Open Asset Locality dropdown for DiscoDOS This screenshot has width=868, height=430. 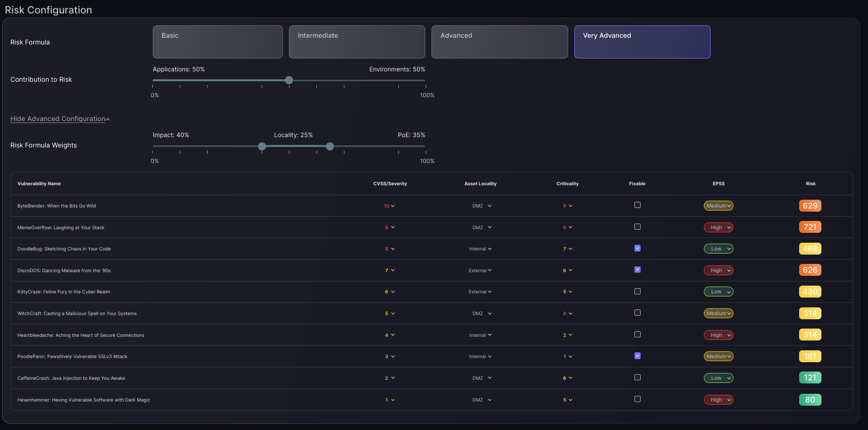(x=480, y=271)
